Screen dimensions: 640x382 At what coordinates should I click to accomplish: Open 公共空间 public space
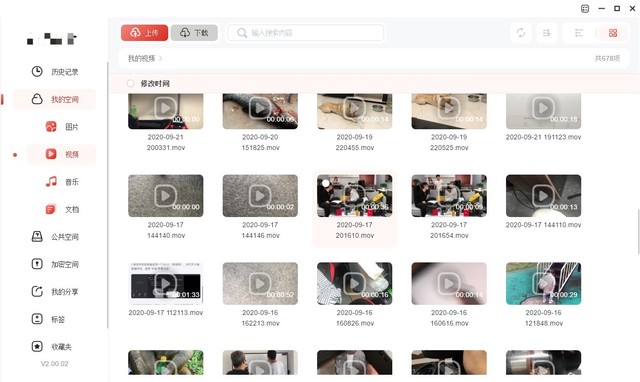[55, 237]
